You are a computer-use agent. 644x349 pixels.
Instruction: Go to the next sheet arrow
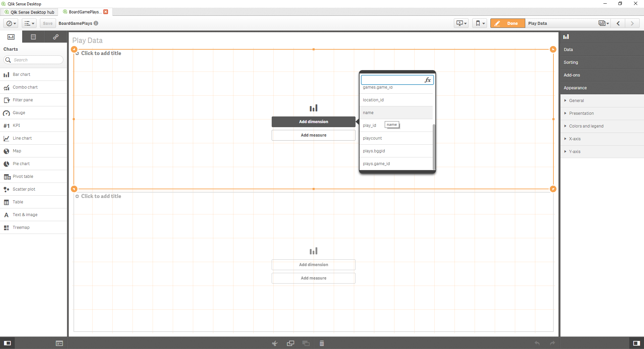(632, 23)
